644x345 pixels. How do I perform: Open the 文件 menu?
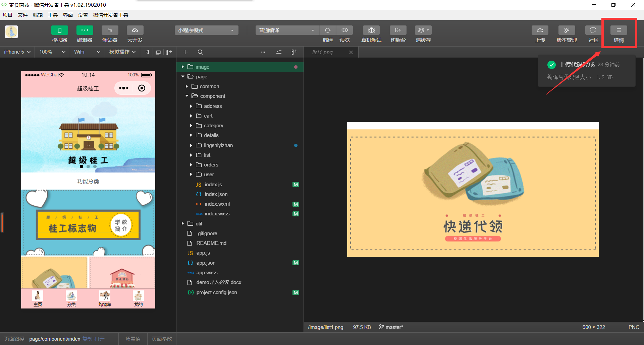22,15
